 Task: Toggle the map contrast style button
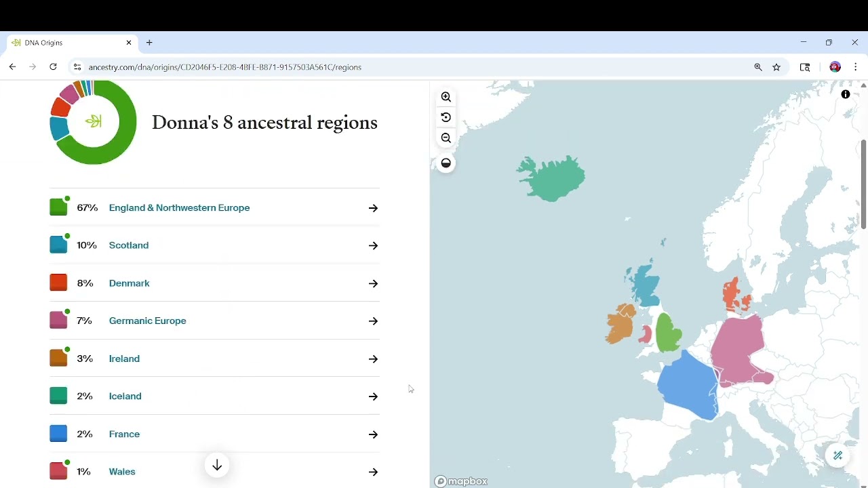tap(446, 163)
